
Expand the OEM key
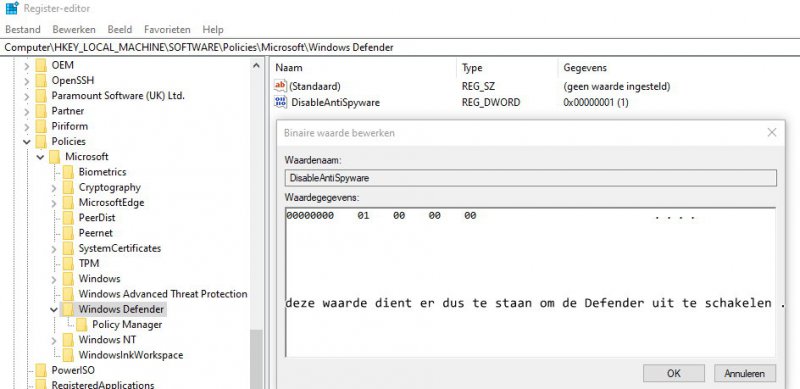[27, 65]
